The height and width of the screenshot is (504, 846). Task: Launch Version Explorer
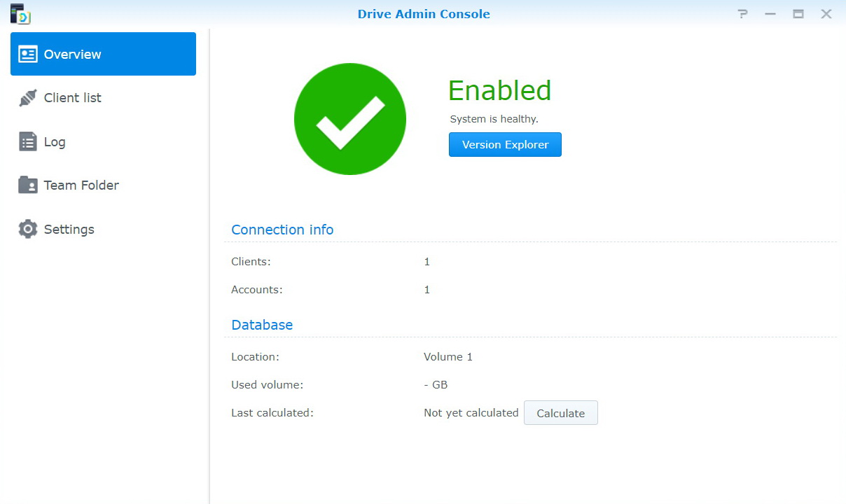[505, 145]
